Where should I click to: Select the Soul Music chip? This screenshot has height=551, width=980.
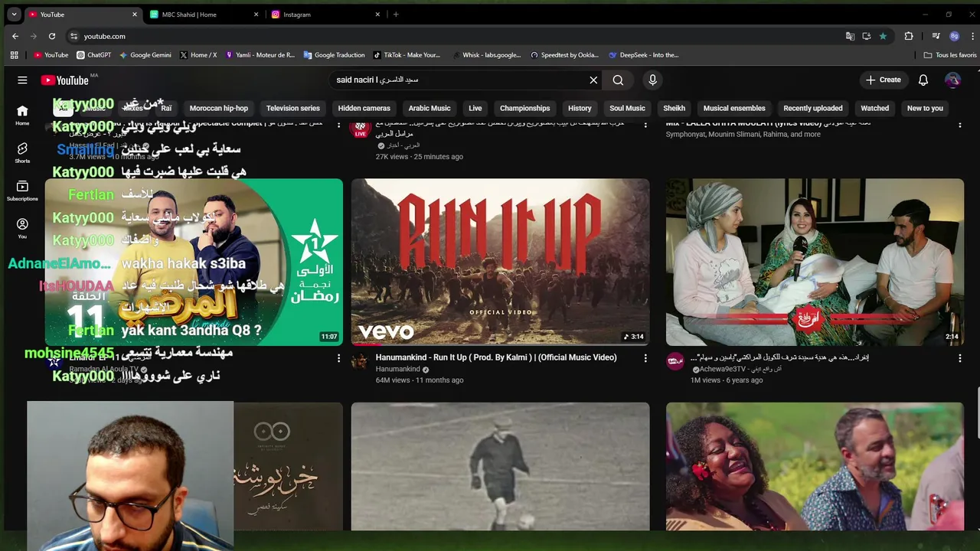pyautogui.click(x=628, y=108)
